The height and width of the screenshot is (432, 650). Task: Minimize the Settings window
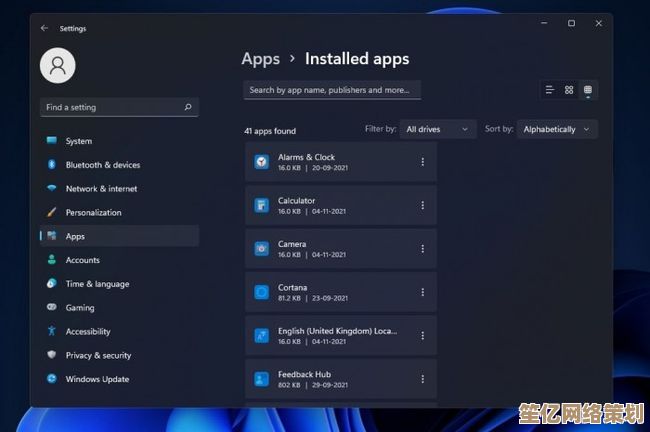pyautogui.click(x=544, y=23)
